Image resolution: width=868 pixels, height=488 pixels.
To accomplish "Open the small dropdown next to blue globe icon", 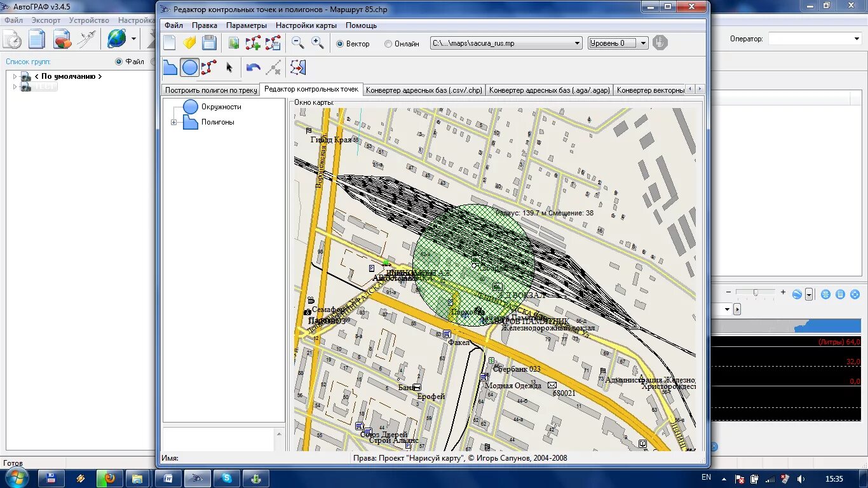I will coord(809,294).
